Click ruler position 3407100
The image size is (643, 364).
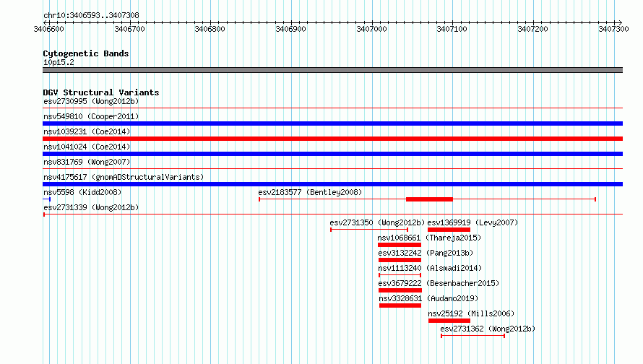452,29
